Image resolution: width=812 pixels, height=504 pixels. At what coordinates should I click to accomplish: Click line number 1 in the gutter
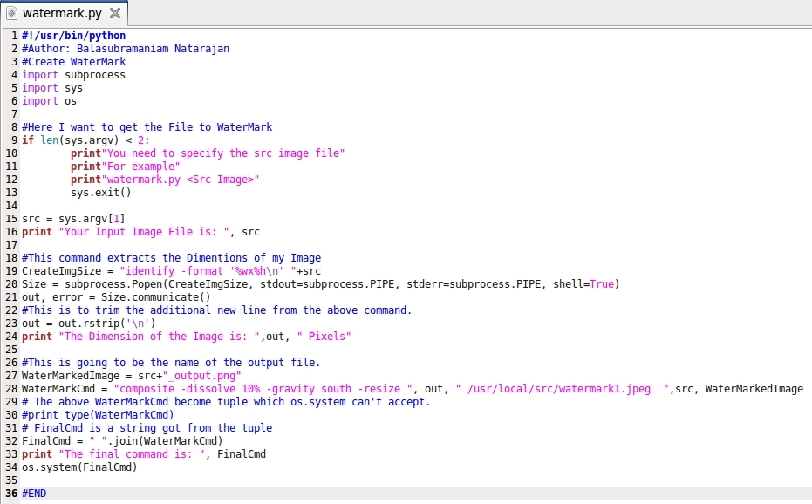click(14, 36)
